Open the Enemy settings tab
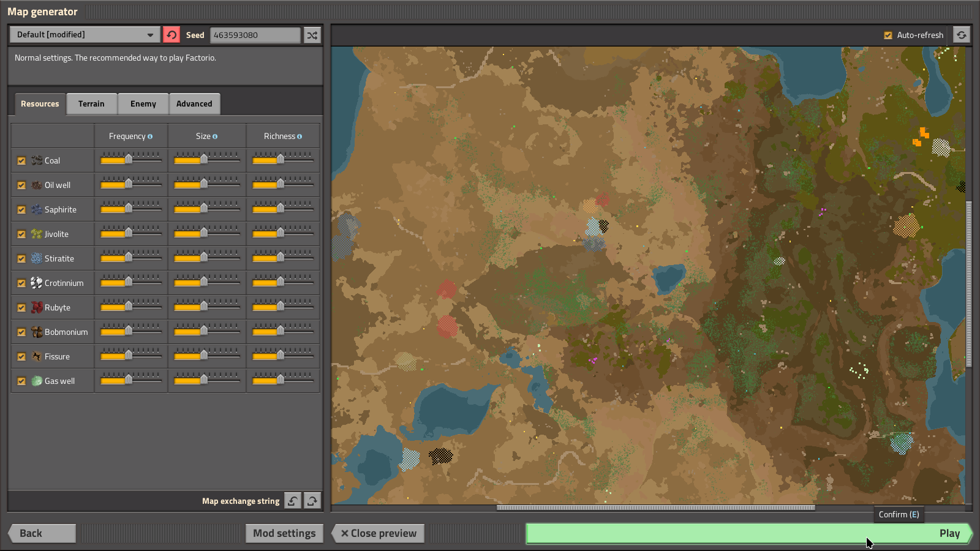The width and height of the screenshot is (980, 551). point(143,103)
